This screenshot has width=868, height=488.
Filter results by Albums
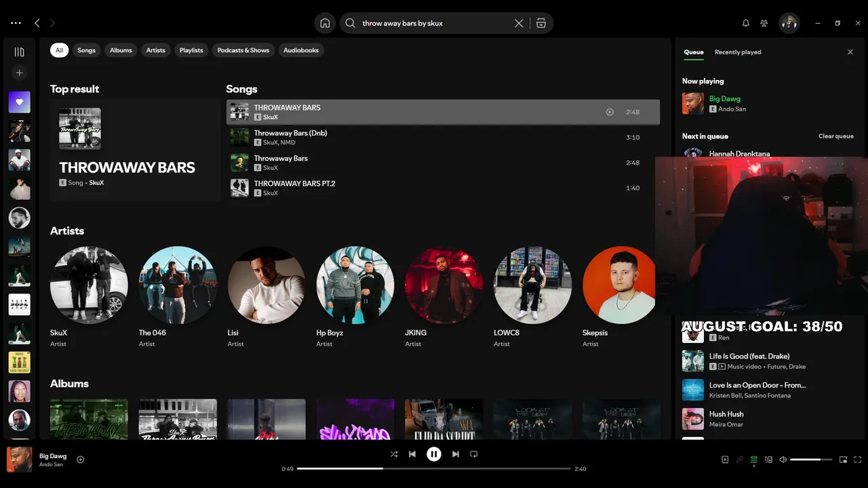[x=121, y=50]
